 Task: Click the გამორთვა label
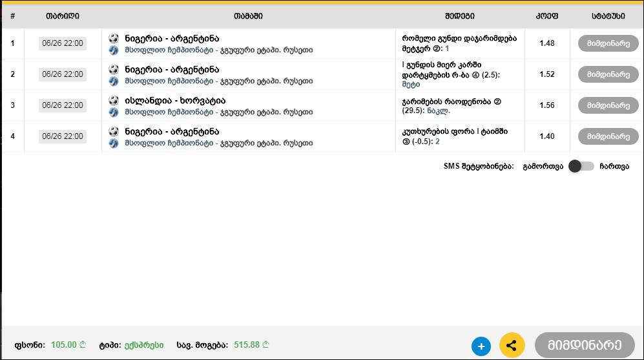[543, 167]
